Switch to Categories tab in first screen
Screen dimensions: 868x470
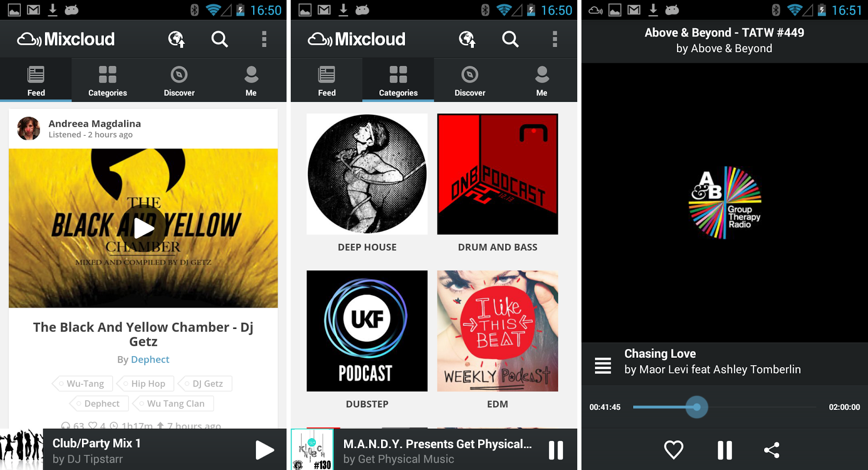[x=108, y=80]
